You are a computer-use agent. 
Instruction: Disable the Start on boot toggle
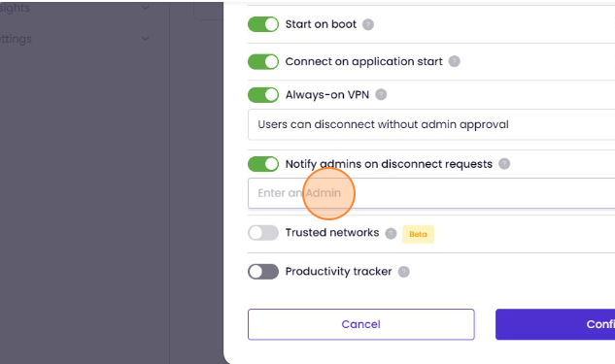tap(263, 24)
